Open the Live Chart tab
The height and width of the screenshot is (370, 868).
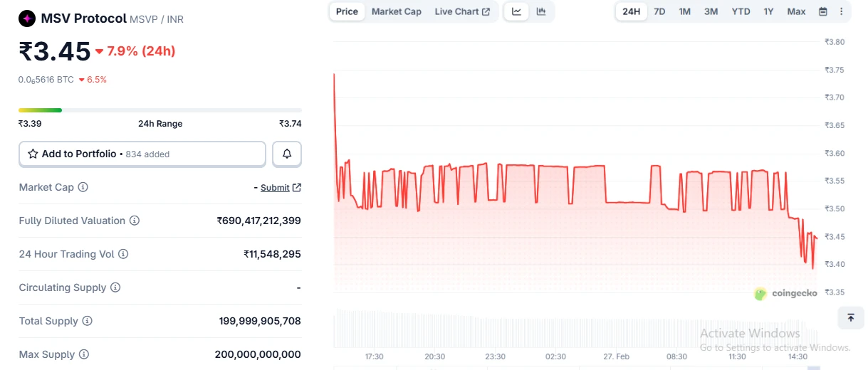(462, 11)
